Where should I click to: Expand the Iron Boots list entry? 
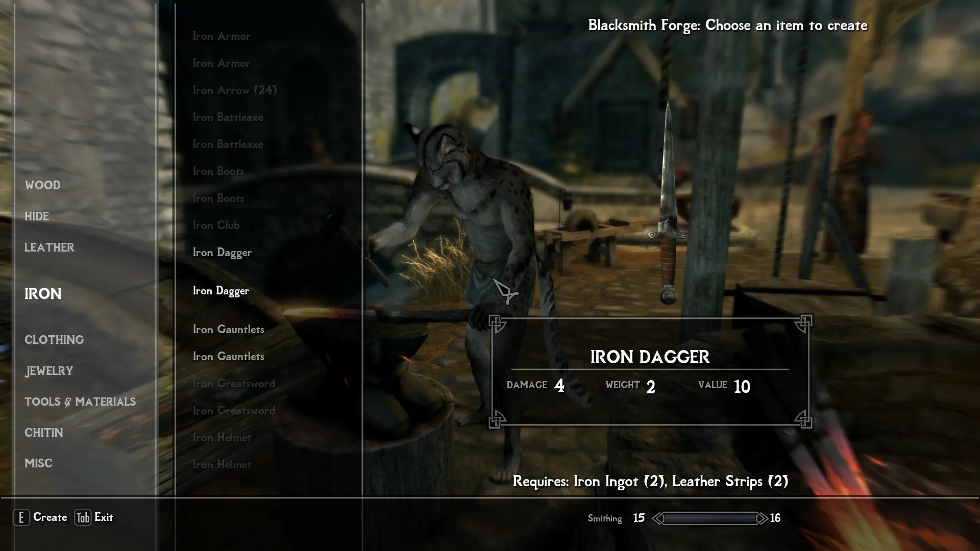(219, 170)
